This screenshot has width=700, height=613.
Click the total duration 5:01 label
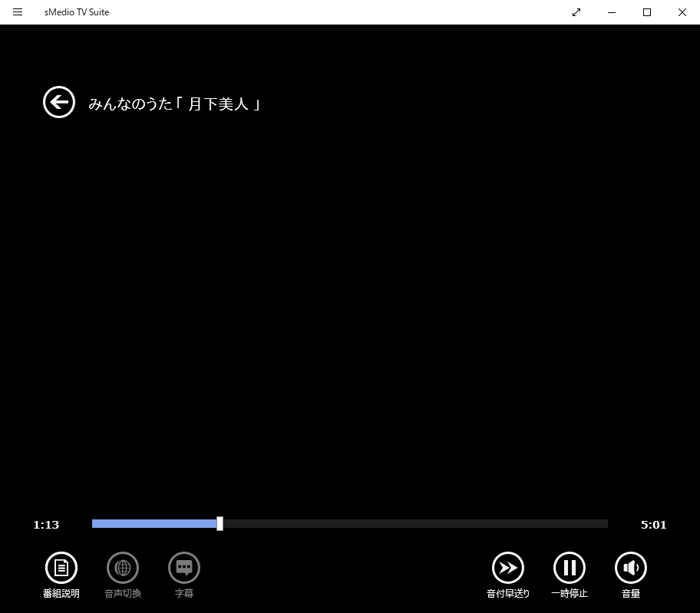pyautogui.click(x=653, y=525)
